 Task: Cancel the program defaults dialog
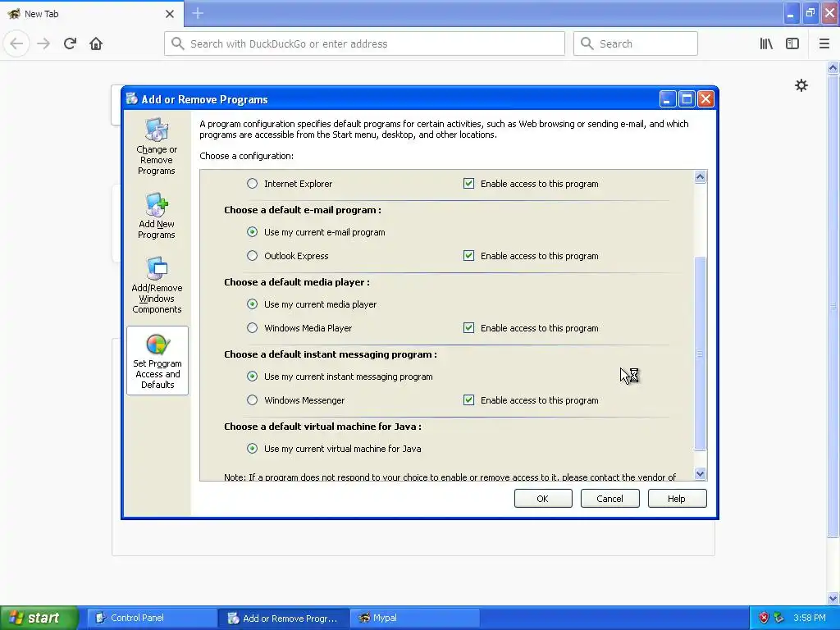[609, 498]
